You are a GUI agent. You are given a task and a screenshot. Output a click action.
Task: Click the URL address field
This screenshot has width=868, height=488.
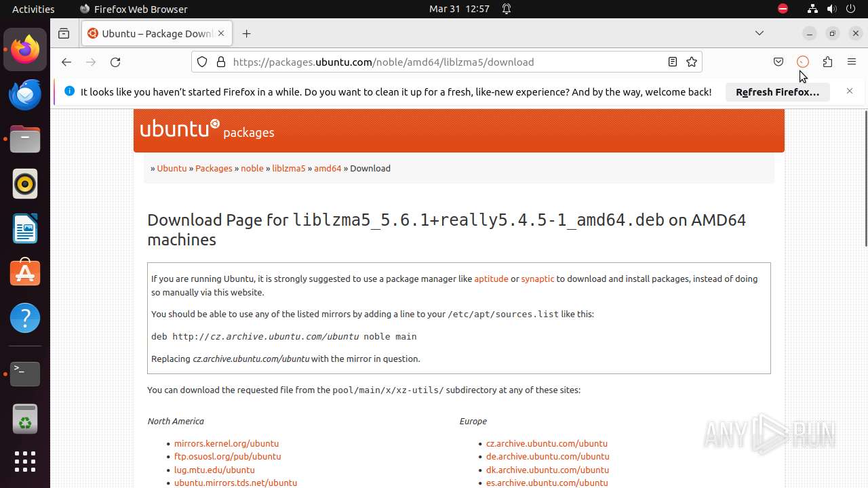448,62
